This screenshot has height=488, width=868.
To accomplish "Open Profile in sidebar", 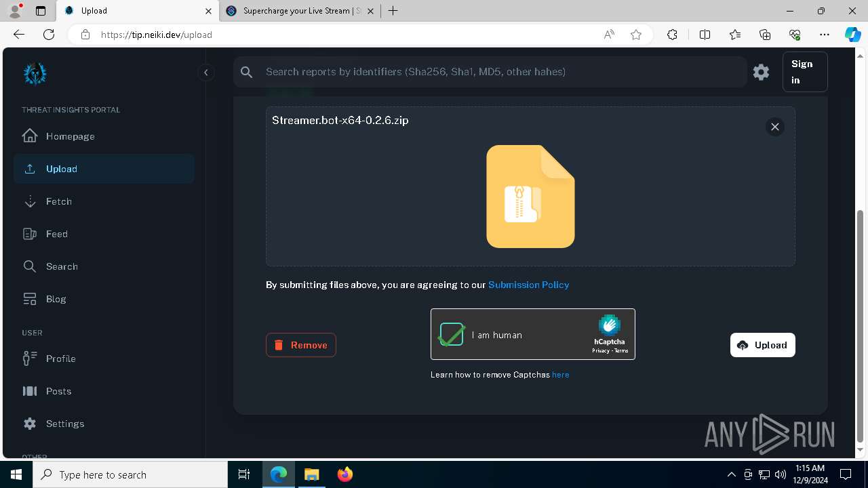I will 104,359.
